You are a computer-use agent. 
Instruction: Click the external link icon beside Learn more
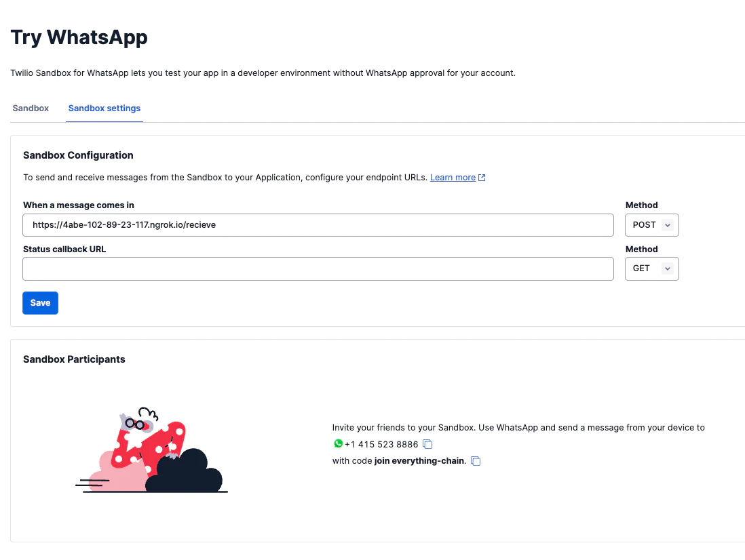[482, 178]
